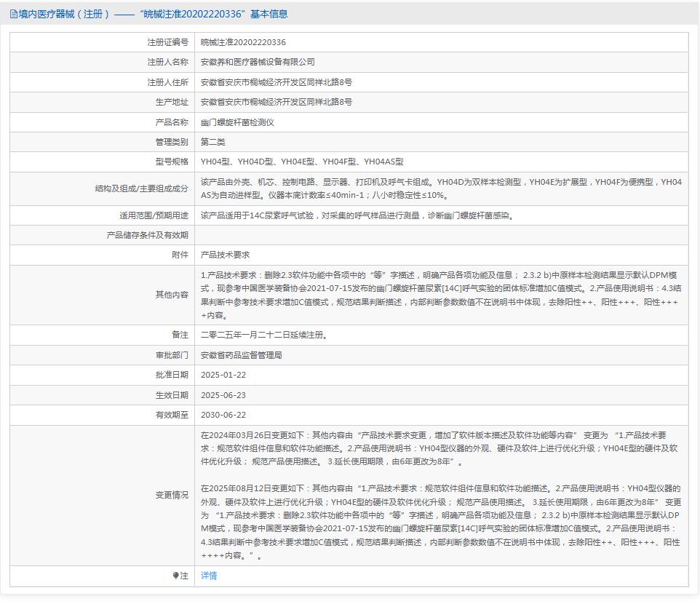This screenshot has width=700, height=604.
Task: Click the 产品名称 label
Action: (172, 122)
